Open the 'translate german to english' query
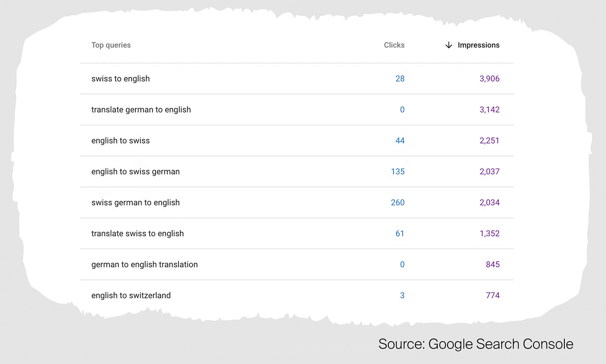The height and width of the screenshot is (364, 606). click(141, 109)
